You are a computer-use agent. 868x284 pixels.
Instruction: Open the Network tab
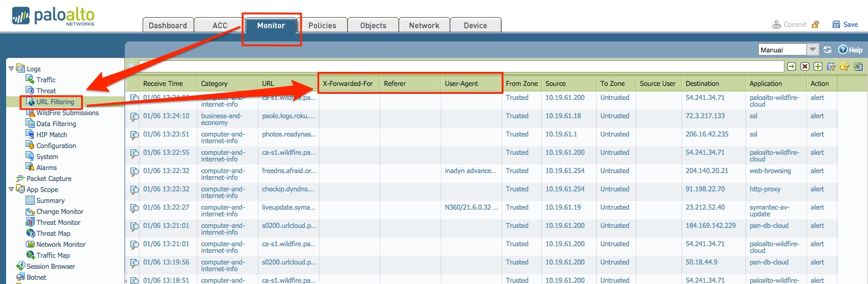click(x=424, y=25)
